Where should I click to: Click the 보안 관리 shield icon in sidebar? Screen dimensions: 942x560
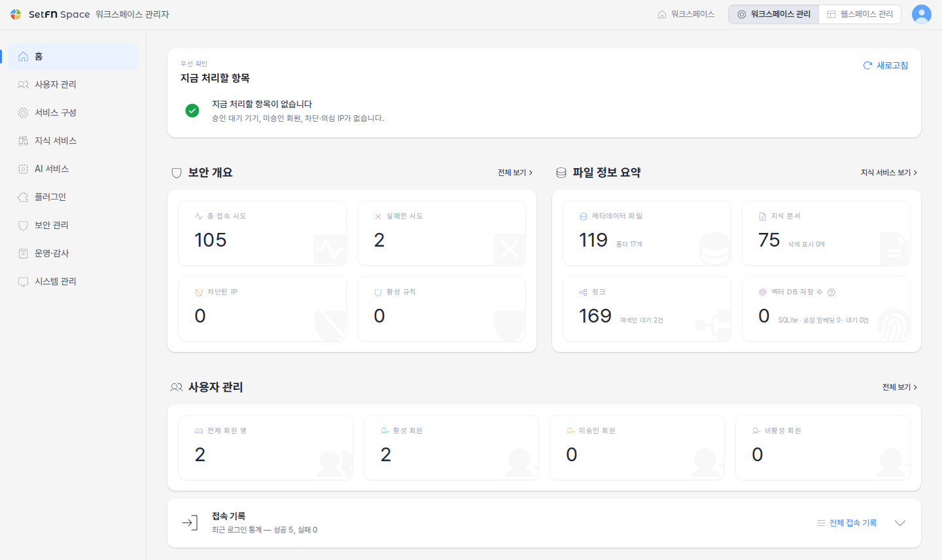pyautogui.click(x=23, y=225)
